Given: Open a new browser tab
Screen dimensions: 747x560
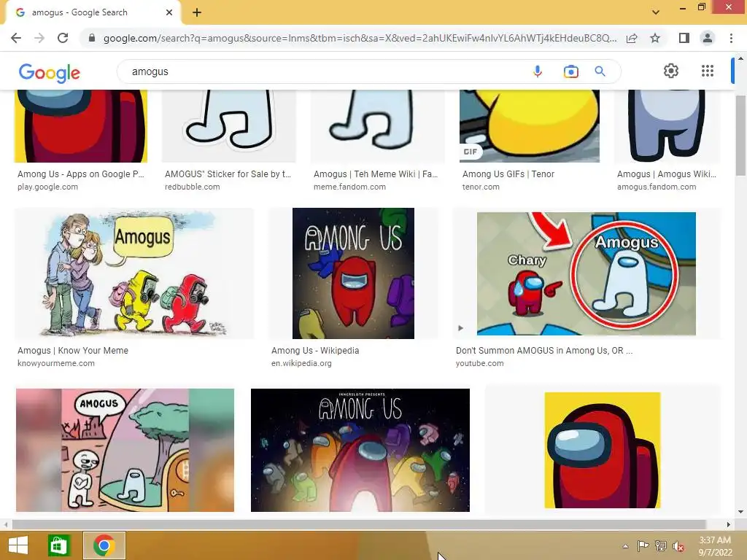Looking at the screenshot, I should (x=197, y=12).
